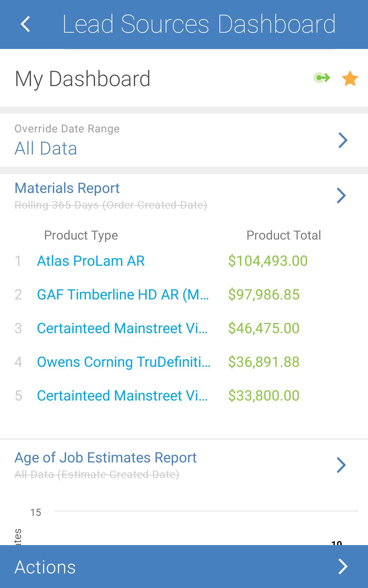Open row 3 Certainteed Mainstreet product
The height and width of the screenshot is (588, 368).
point(122,328)
